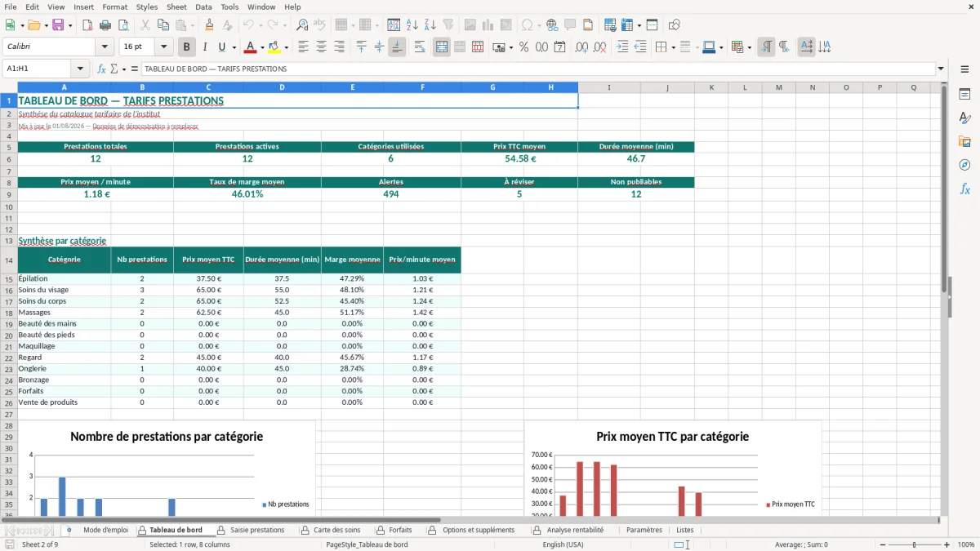This screenshot has width=980, height=551.
Task: Toggle Italic formatting
Action: 205,47
